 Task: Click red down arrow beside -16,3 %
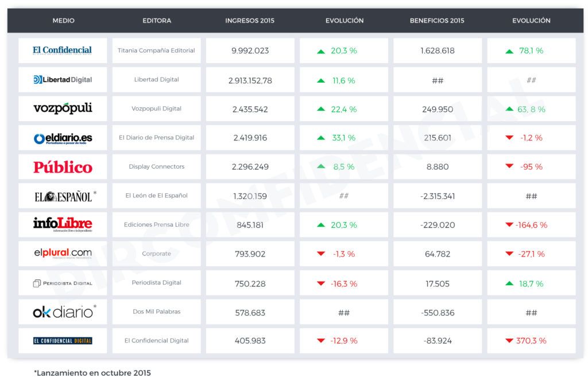click(x=320, y=283)
